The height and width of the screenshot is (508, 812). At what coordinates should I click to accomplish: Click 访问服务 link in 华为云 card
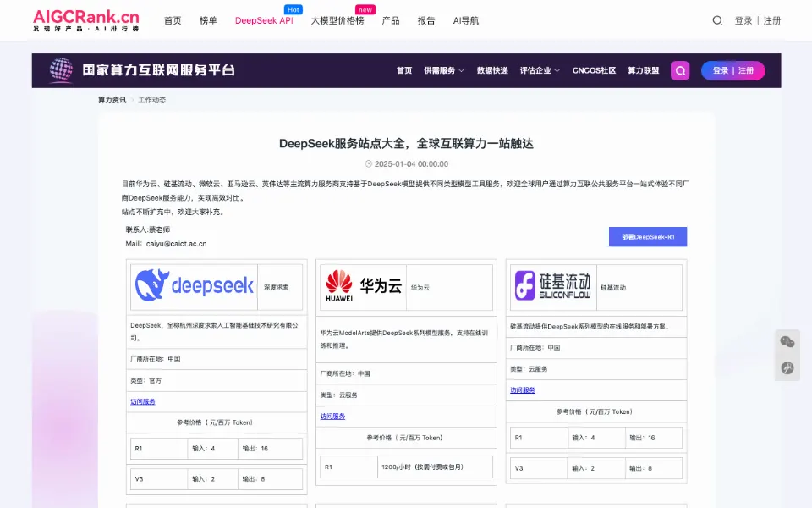332,417
